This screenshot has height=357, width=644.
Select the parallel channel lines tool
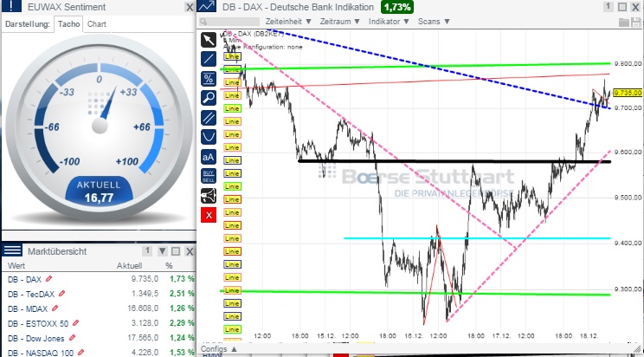point(208,117)
